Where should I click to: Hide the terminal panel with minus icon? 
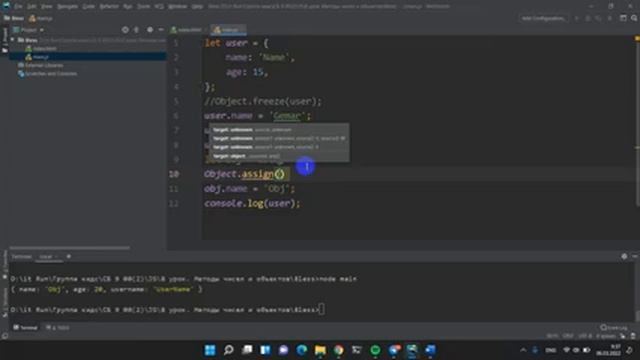click(x=635, y=256)
